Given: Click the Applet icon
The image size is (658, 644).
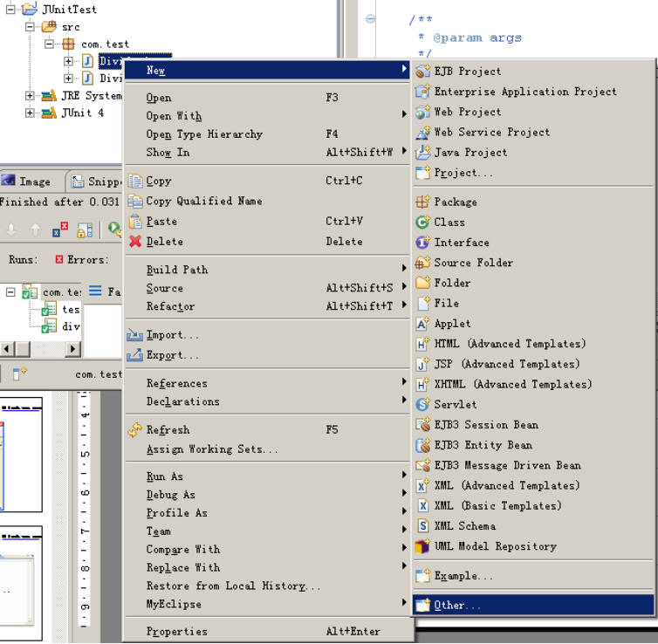Looking at the screenshot, I should [422, 324].
